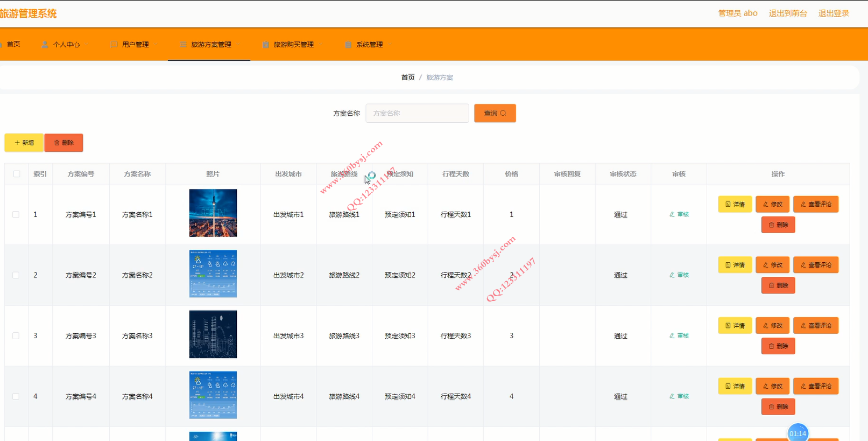868x441 pixels.
Task: Open the photo thumbnail of 方案名称4
Action: pos(213,395)
